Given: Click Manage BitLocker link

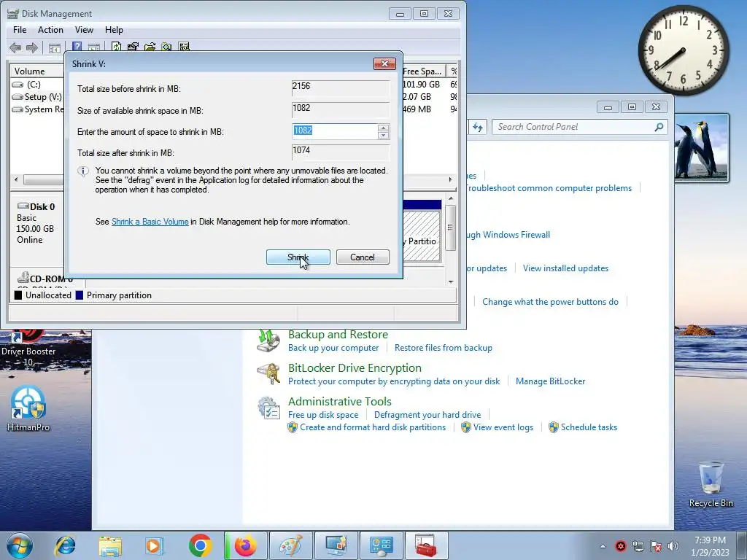Looking at the screenshot, I should click(x=550, y=381).
